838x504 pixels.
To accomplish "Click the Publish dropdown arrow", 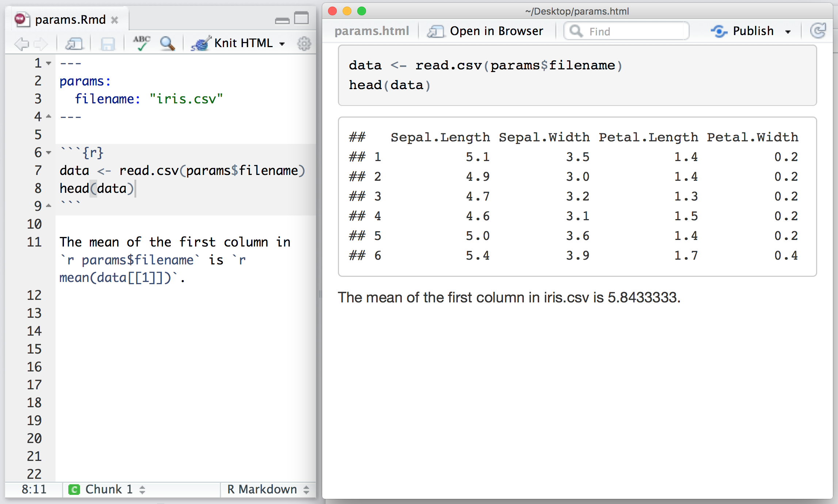I will coord(789,32).
